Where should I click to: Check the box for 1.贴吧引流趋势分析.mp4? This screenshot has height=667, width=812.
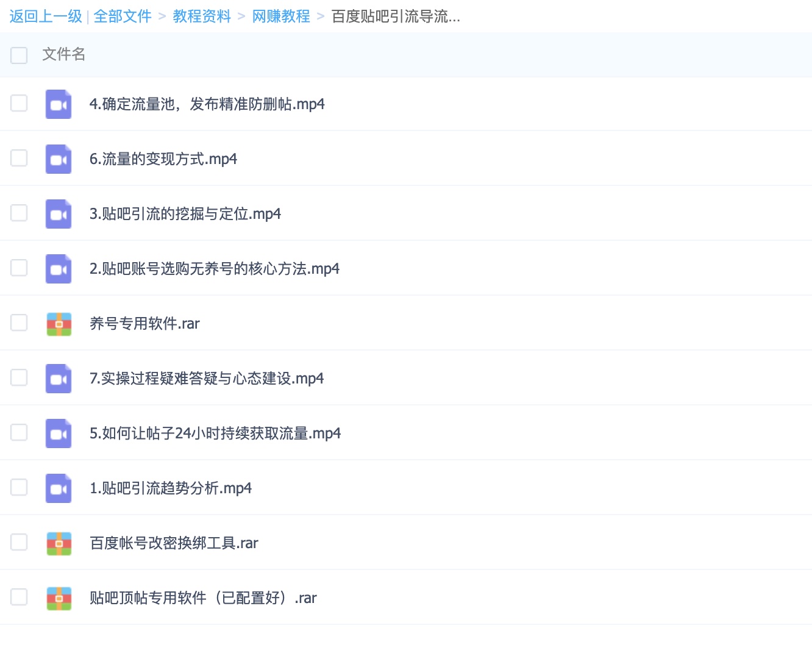point(19,487)
